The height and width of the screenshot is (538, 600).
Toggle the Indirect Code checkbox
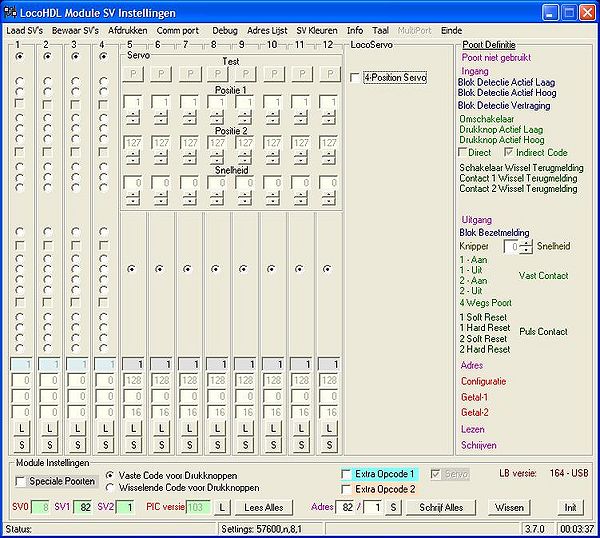pyautogui.click(x=509, y=152)
